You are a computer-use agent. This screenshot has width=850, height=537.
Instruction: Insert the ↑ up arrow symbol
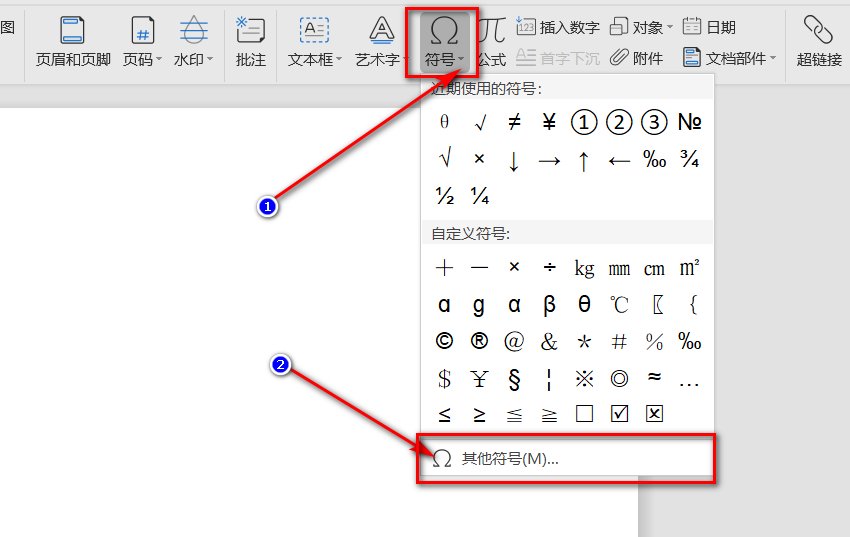[x=584, y=161]
